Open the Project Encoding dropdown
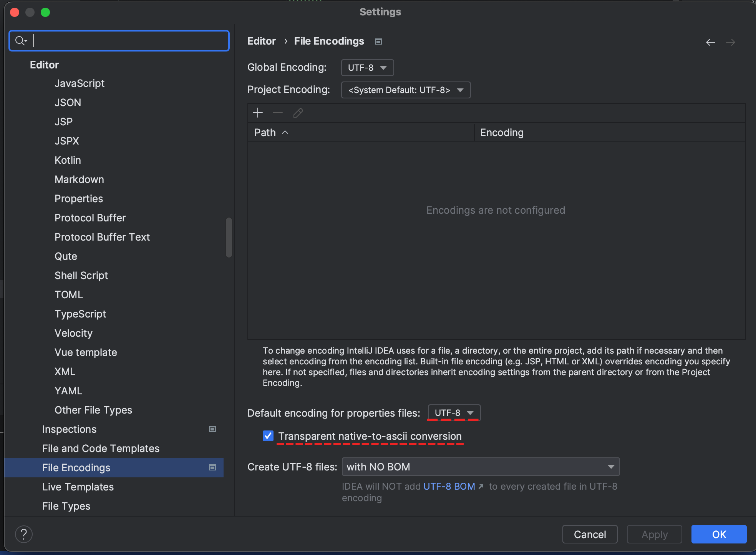This screenshot has width=756, height=555. (406, 90)
